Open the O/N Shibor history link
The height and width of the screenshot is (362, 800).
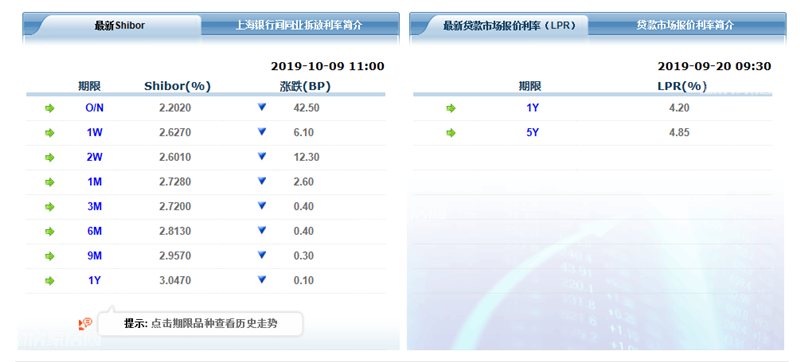tap(94, 108)
